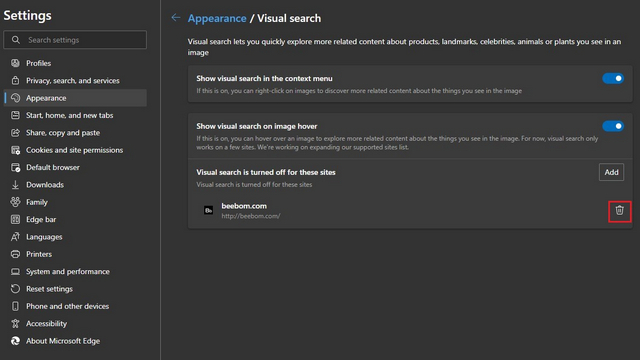The width and height of the screenshot is (640, 360).
Task: Click the Visual search breadcrumb title
Action: [289, 18]
